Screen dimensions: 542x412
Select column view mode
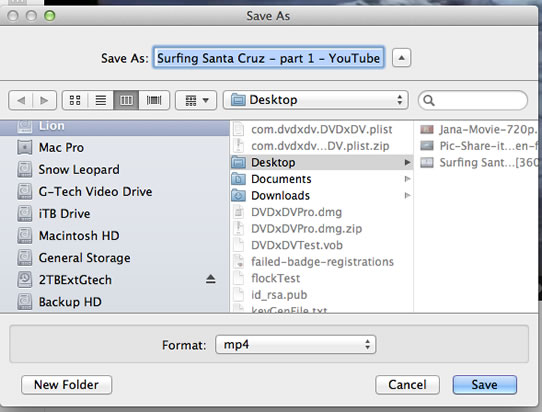(126, 100)
